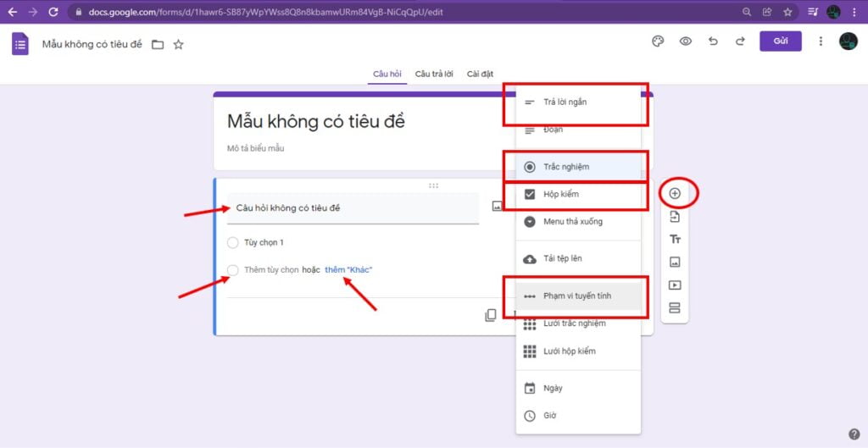The image size is (868, 448).
Task: Click the preview eye icon
Action: point(685,41)
